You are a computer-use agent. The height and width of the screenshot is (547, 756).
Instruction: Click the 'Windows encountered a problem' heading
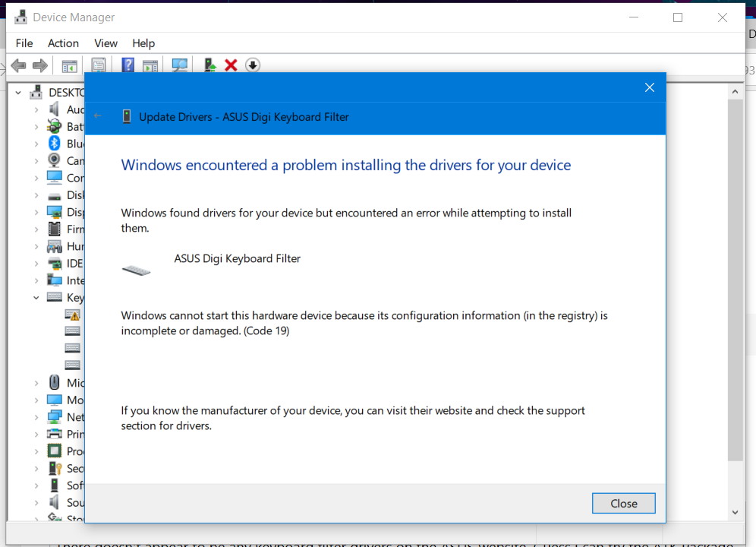pos(345,165)
